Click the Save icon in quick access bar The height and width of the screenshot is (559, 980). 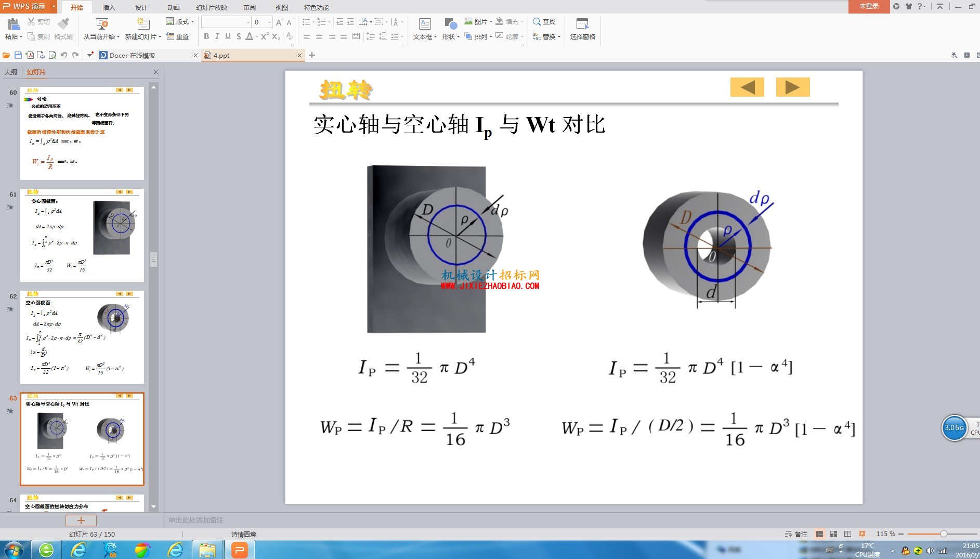point(18,55)
